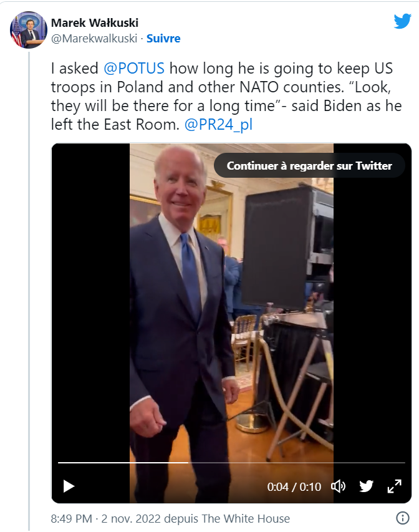The width and height of the screenshot is (419, 532).
Task: Play the video with the play button
Action: click(69, 486)
